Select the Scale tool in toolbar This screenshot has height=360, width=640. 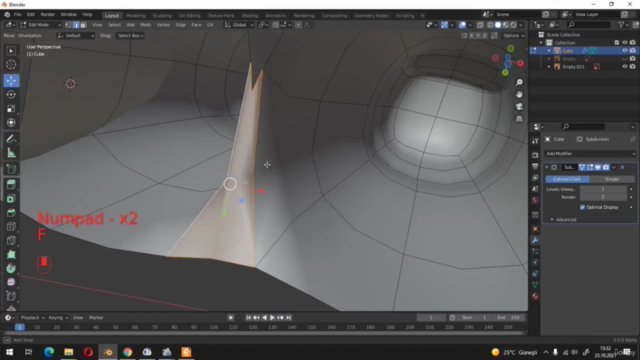[11, 109]
